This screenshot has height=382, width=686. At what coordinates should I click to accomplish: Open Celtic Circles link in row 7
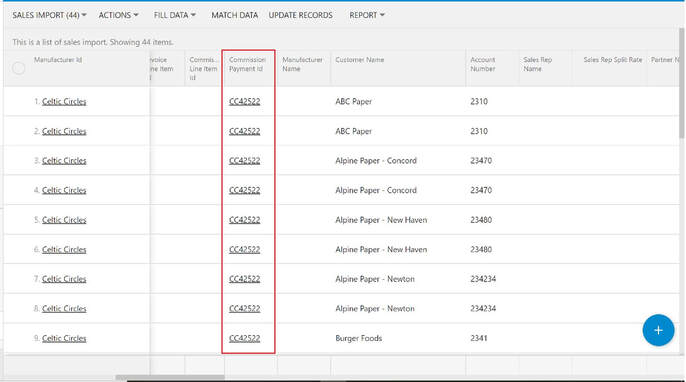64,279
